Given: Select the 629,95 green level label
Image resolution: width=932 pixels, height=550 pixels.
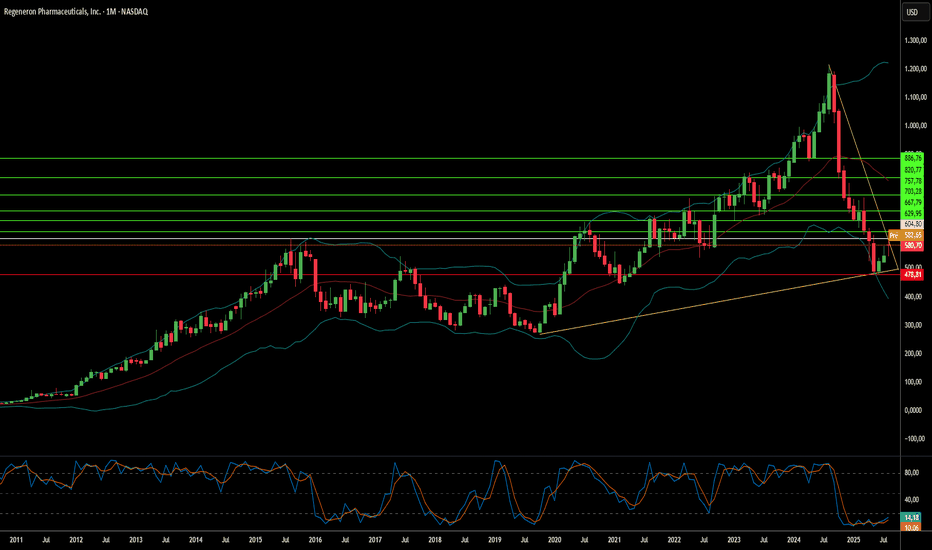Looking at the screenshot, I should [x=912, y=213].
